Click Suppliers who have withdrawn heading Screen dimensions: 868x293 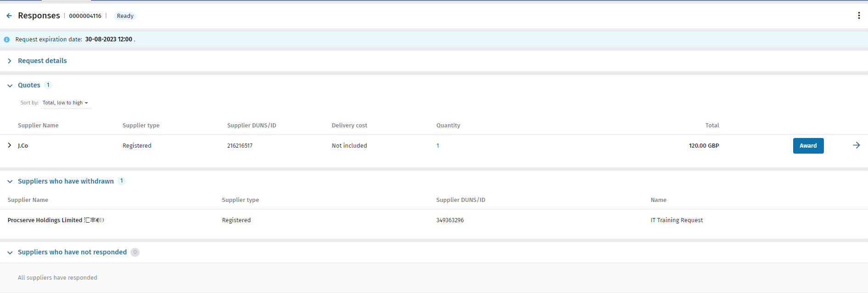click(66, 181)
